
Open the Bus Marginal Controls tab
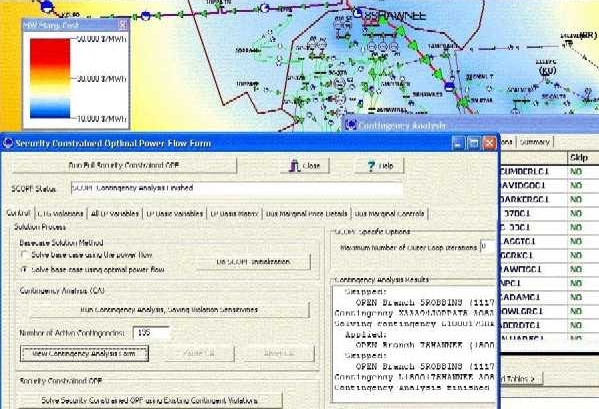pyautogui.click(x=389, y=213)
